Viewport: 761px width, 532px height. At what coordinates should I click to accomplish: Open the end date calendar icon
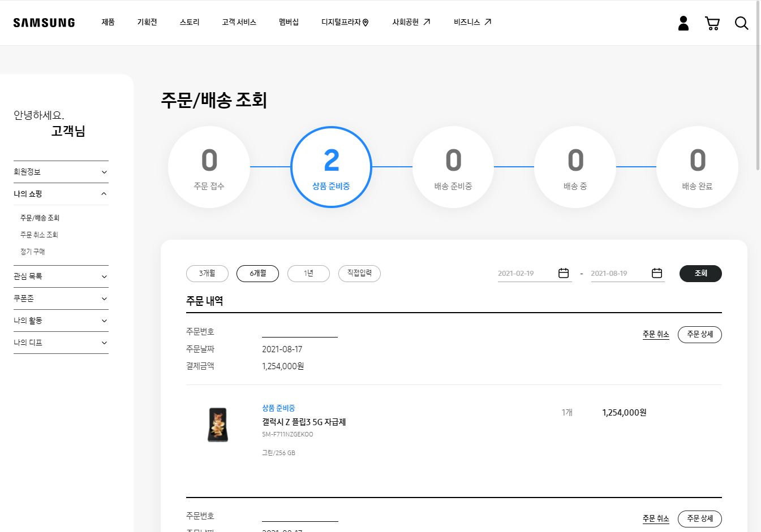tap(657, 273)
